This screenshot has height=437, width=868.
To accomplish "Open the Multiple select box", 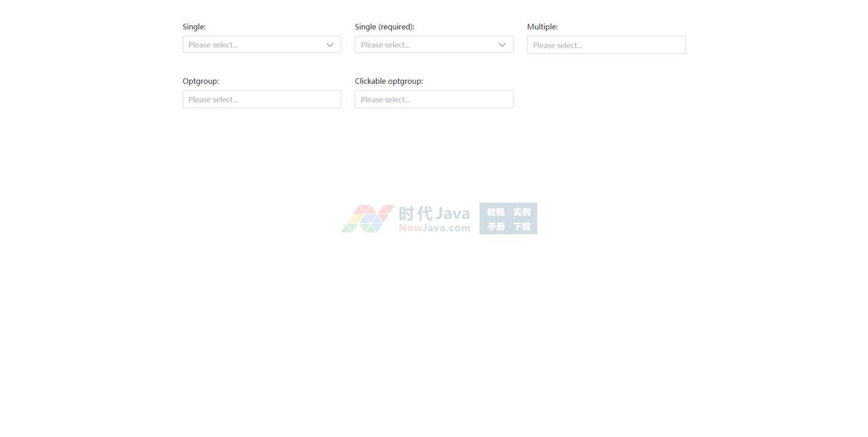I will click(606, 45).
